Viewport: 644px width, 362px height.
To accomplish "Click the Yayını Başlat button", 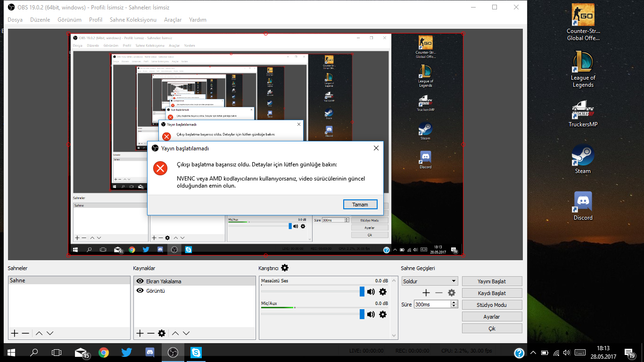I will coord(492,281).
